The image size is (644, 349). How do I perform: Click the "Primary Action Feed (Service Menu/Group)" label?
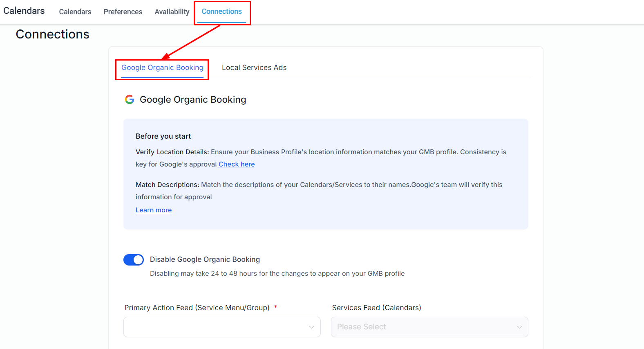click(197, 308)
